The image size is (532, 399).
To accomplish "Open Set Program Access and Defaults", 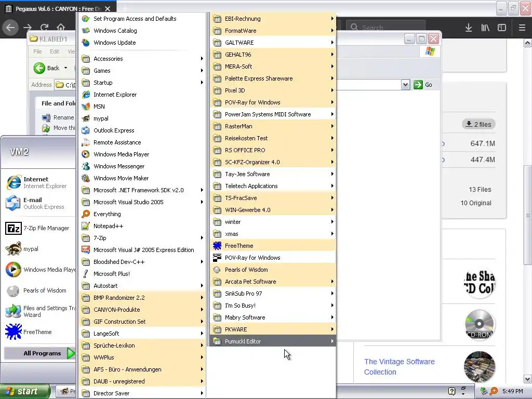I will (x=142, y=19).
